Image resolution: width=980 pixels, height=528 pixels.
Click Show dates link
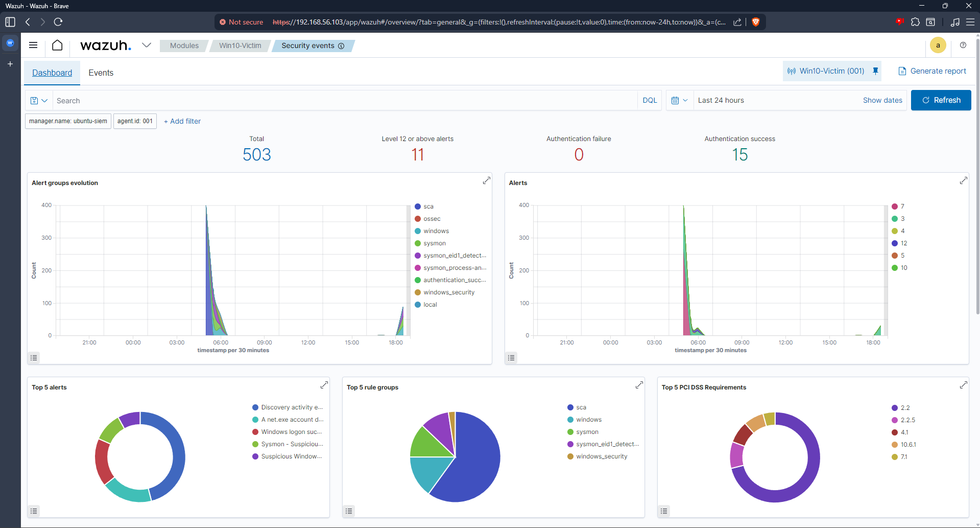882,100
